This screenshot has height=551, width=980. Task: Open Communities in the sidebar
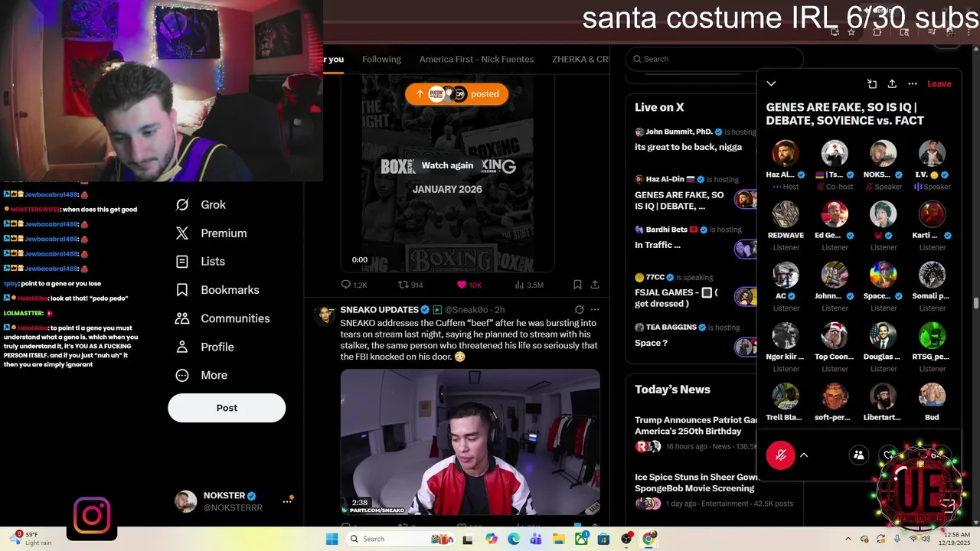point(222,318)
